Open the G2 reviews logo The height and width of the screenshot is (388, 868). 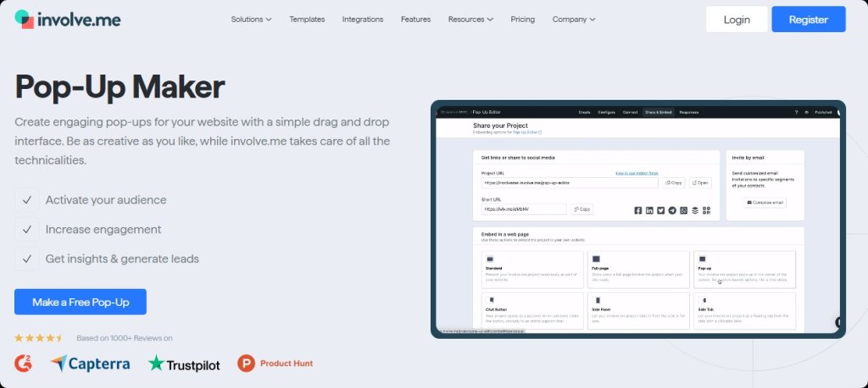click(24, 363)
